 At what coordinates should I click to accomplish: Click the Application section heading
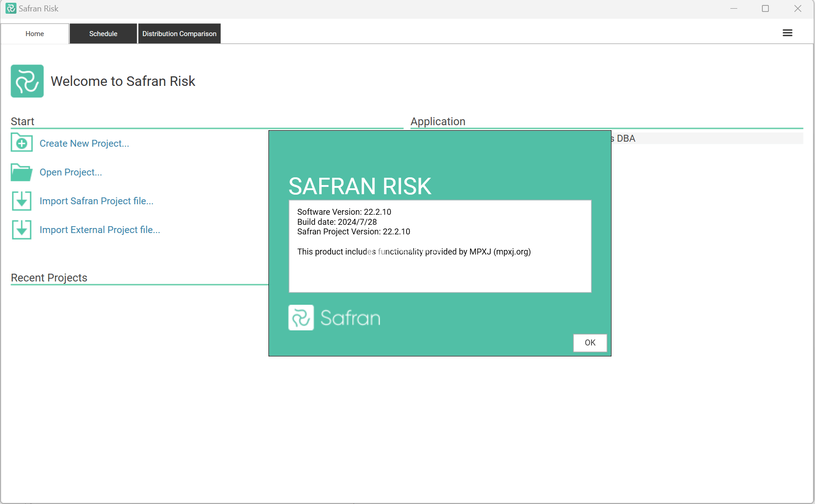pos(438,122)
